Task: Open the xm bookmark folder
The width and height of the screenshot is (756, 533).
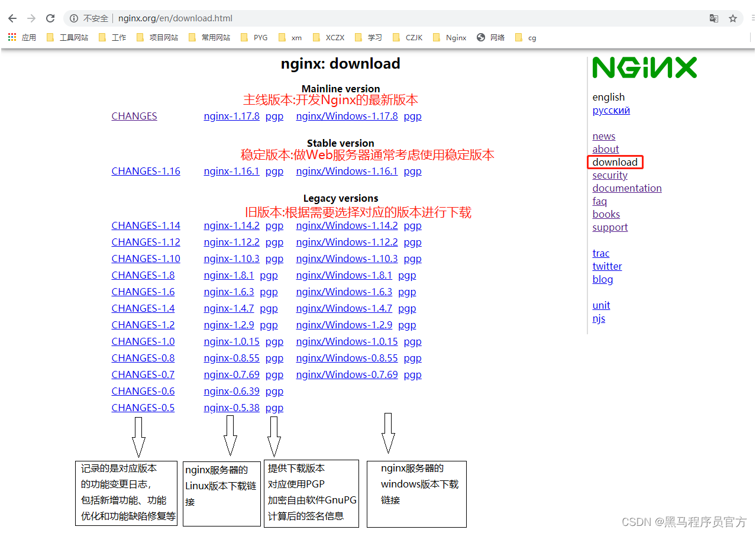Action: (x=290, y=37)
